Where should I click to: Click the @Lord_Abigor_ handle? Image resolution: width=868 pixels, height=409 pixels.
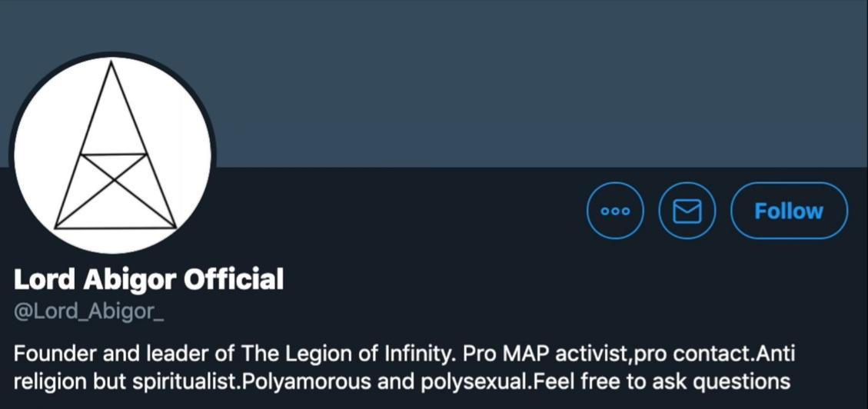[89, 313]
